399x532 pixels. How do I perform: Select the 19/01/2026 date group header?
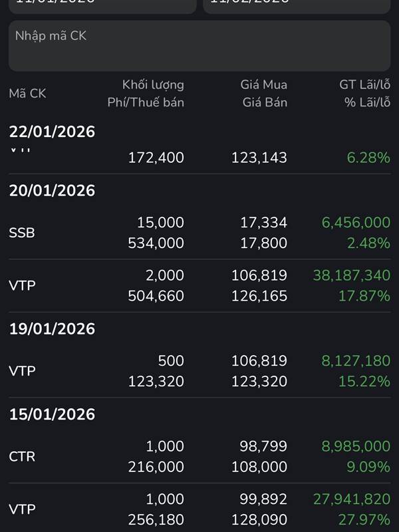52,329
